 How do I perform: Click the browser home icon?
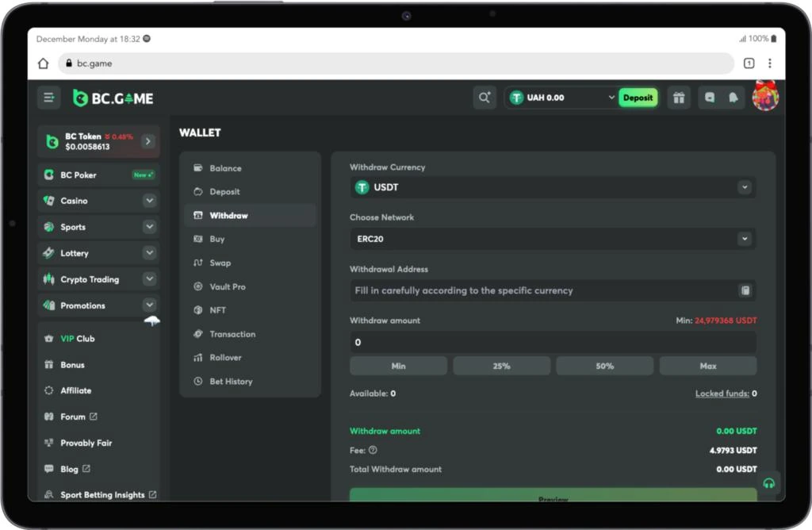pyautogui.click(x=44, y=63)
